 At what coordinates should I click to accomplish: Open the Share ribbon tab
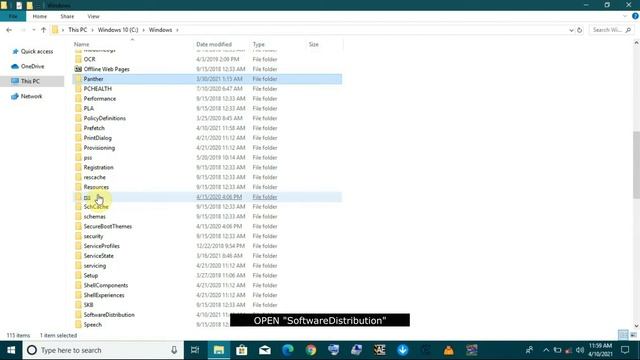click(67, 16)
